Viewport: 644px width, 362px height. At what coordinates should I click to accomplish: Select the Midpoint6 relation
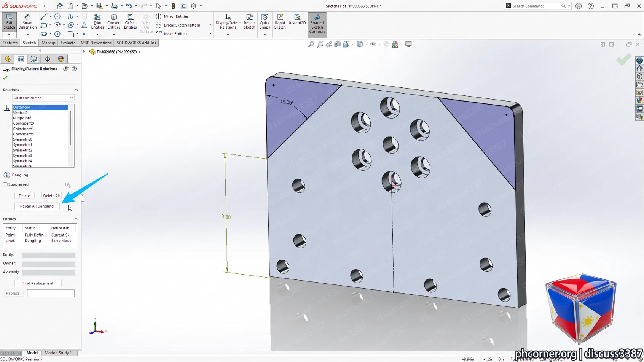tap(40, 118)
